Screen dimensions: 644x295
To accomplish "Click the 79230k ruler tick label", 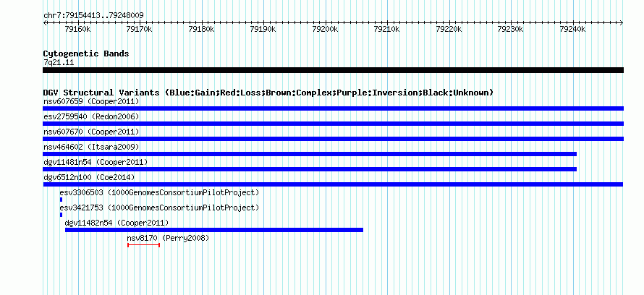I will [x=510, y=29].
